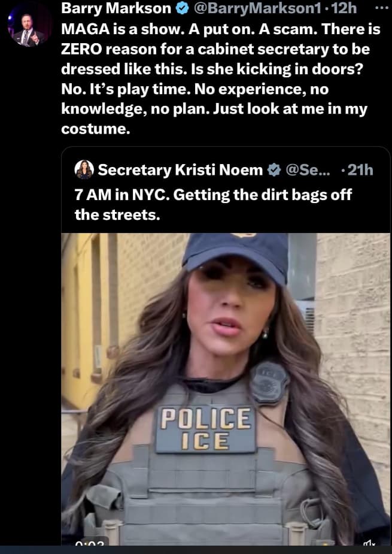Image resolution: width=392 pixels, height=554 pixels.
Task: Click Barry Markson's blue verified badge
Action: click(182, 8)
